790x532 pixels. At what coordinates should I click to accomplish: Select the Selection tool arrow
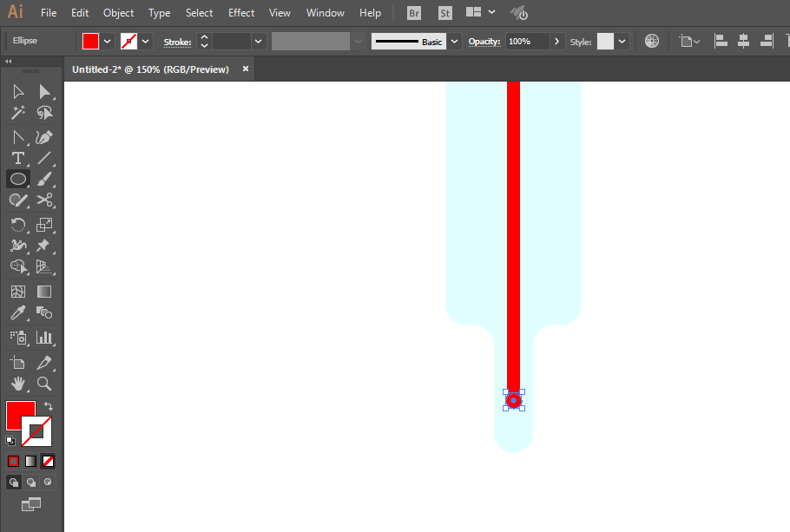[18, 92]
